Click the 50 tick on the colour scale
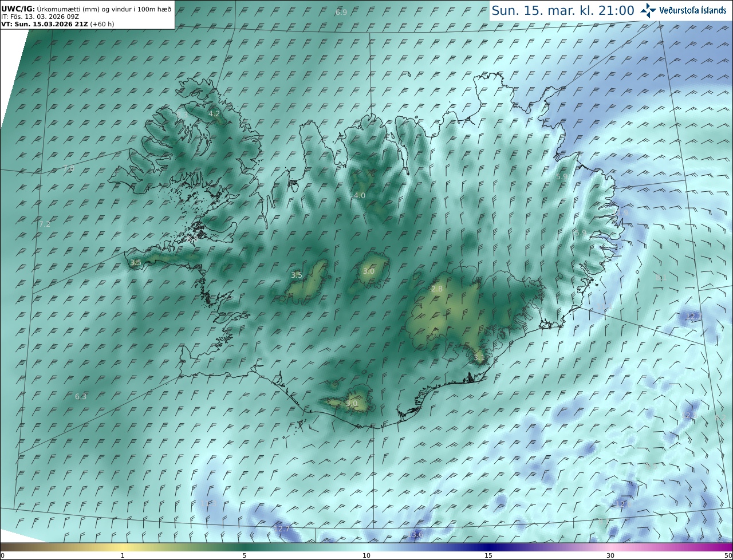Screen dimensions: 733x560 (x=728, y=555)
